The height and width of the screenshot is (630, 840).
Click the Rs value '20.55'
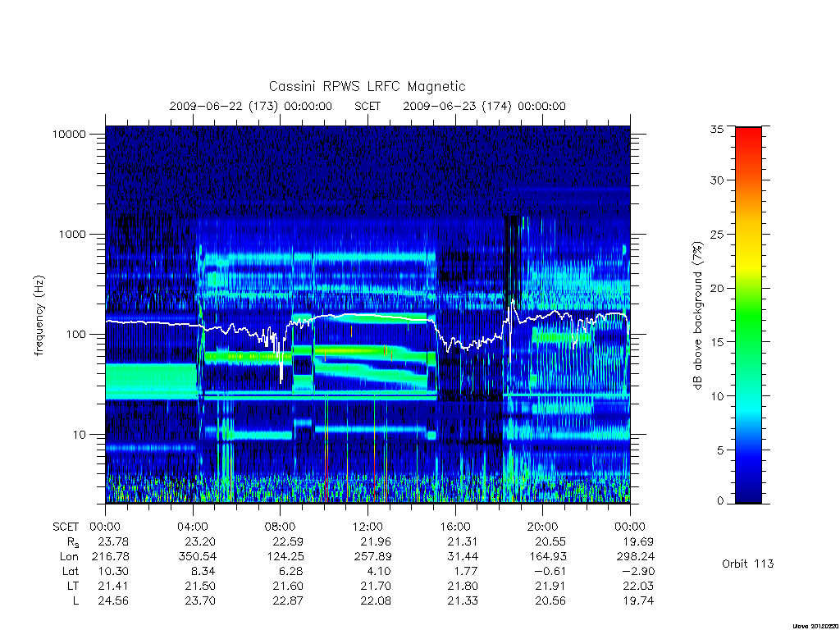pos(550,541)
